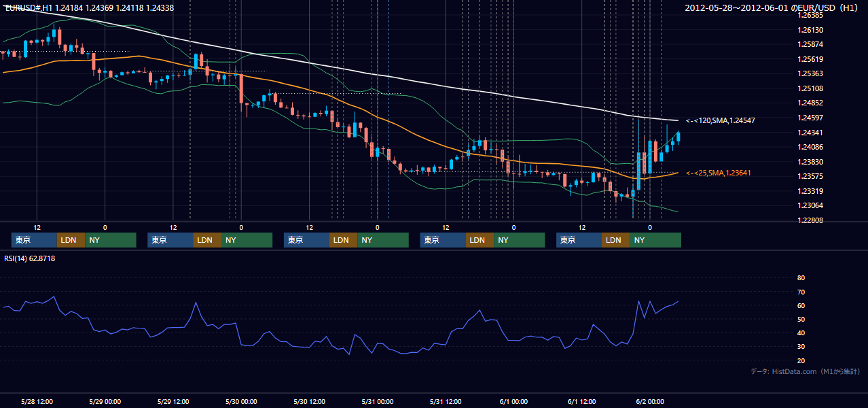Image resolution: width=868 pixels, height=408 pixels.
Task: Select the lowest price label 1.22808
Action: tap(810, 220)
